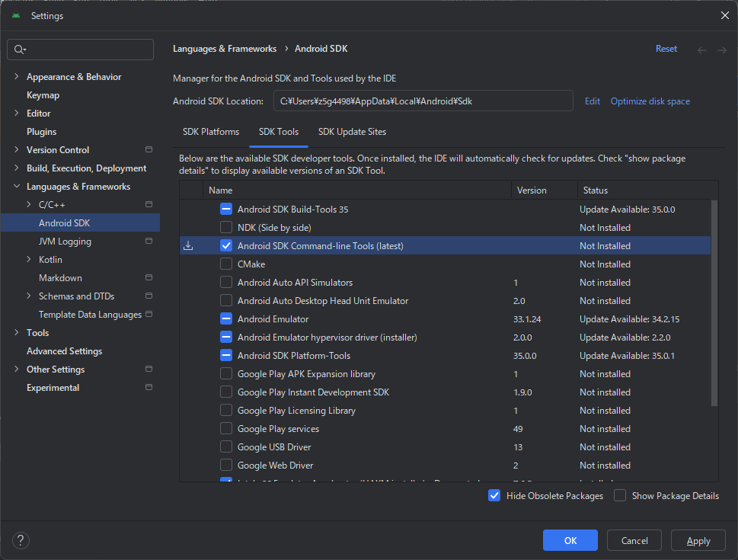The width and height of the screenshot is (738, 560).
Task: Click the project-level icon next to Version Control
Action: [x=149, y=150]
